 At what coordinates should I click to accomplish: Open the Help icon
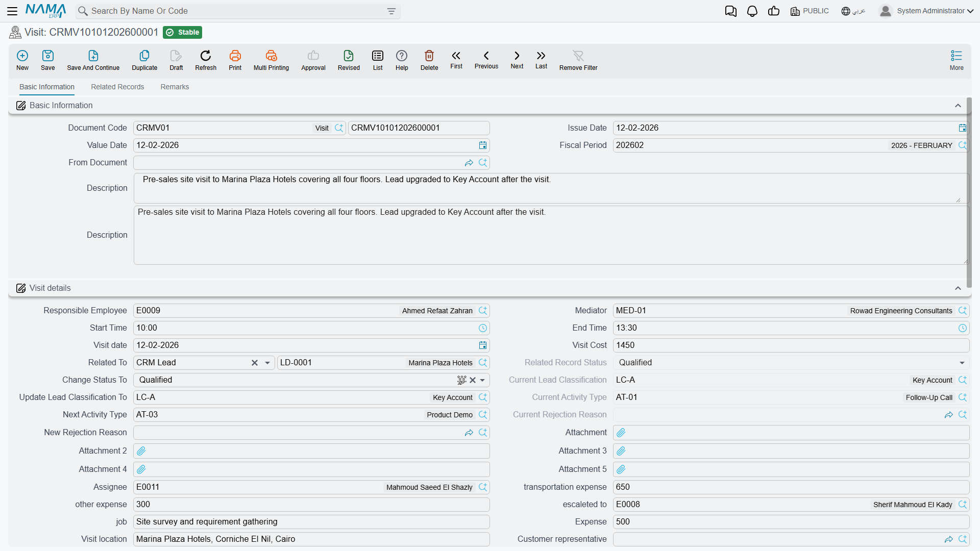tap(402, 60)
